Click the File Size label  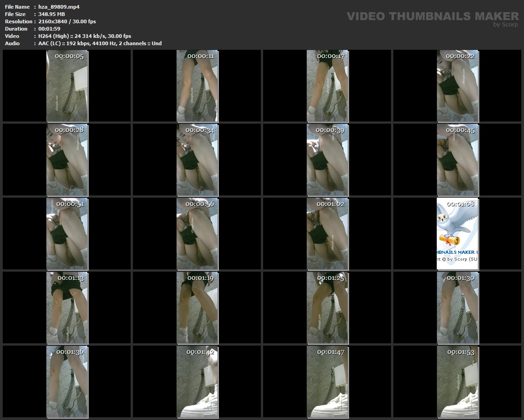click(16, 14)
